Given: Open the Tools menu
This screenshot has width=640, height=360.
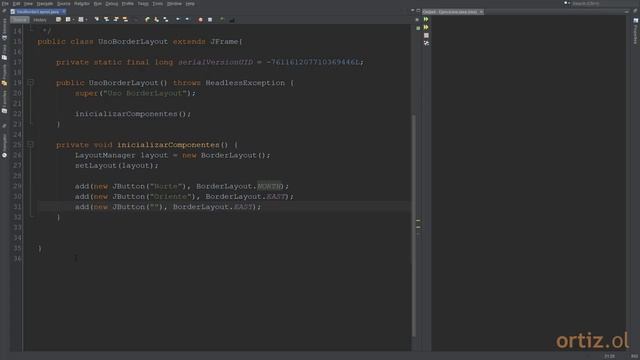Looking at the screenshot, I should point(158,4).
